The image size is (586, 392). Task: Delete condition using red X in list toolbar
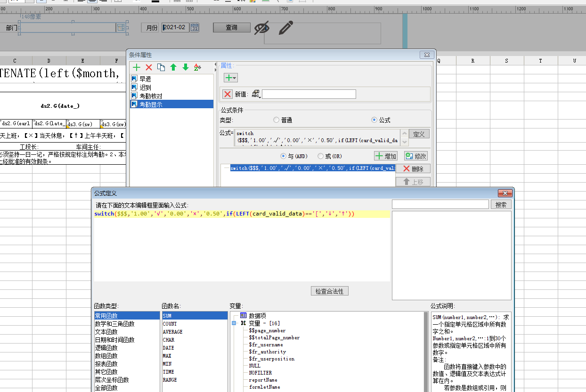pos(149,67)
